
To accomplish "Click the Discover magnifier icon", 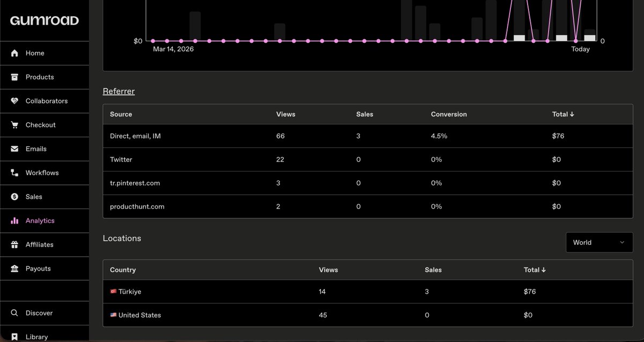I will [14, 313].
